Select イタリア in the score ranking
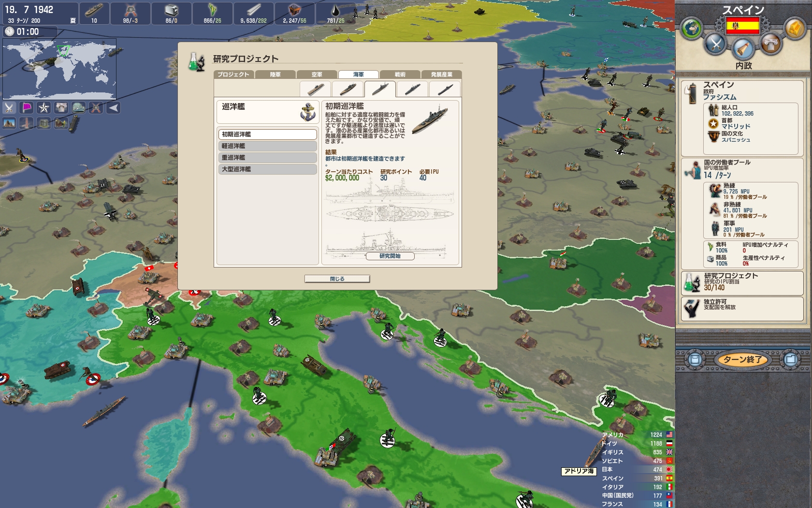 (x=637, y=487)
